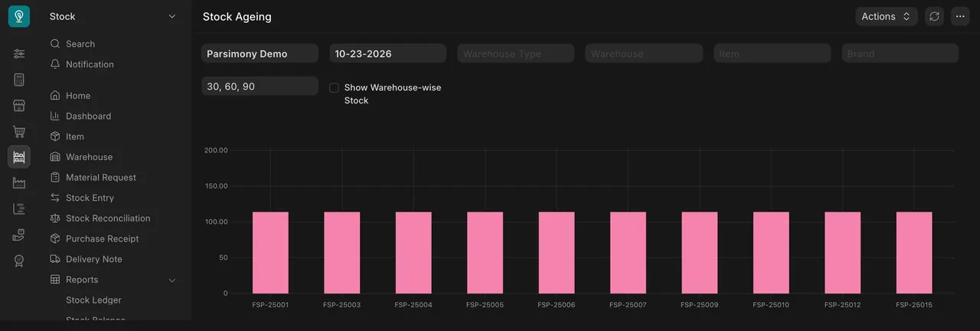
Task: Open the Item filter field
Action: click(772, 54)
